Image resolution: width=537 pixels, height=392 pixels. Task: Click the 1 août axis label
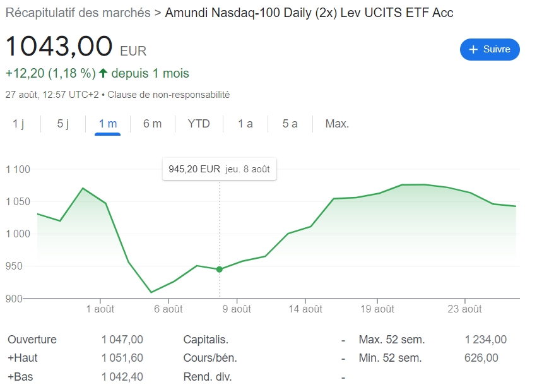click(x=100, y=309)
